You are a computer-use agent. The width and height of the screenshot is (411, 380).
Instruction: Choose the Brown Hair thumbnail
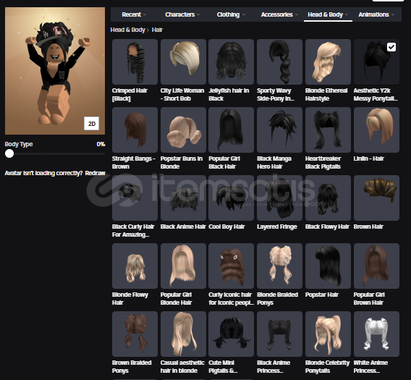(x=377, y=198)
